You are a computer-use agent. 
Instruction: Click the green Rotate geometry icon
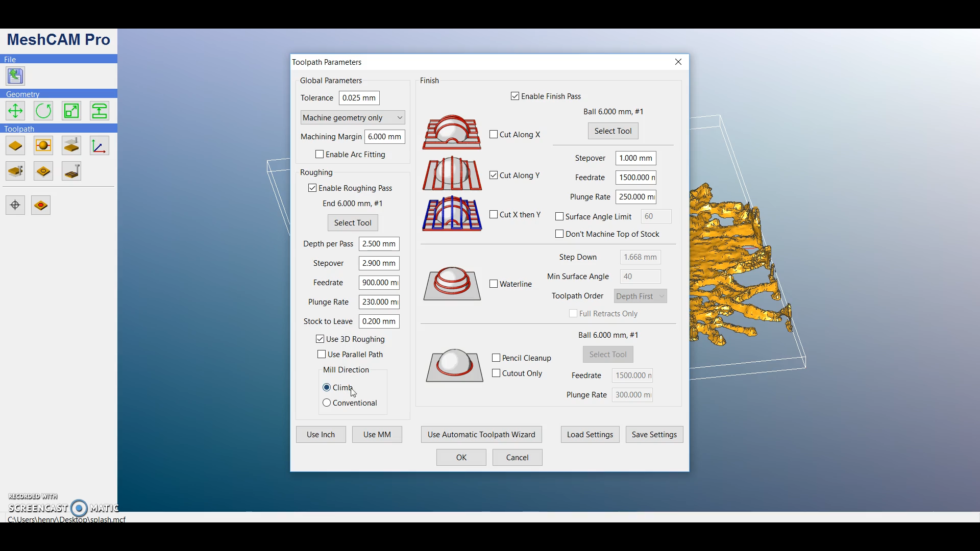43,111
